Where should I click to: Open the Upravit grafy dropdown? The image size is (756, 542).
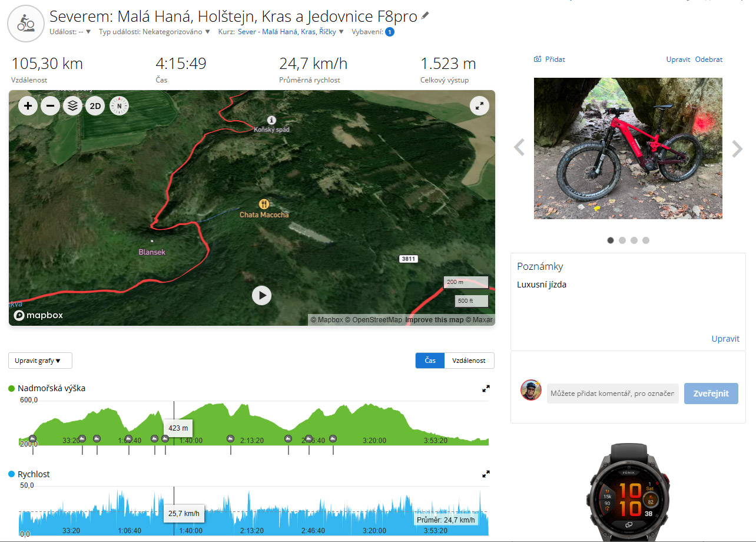(40, 361)
